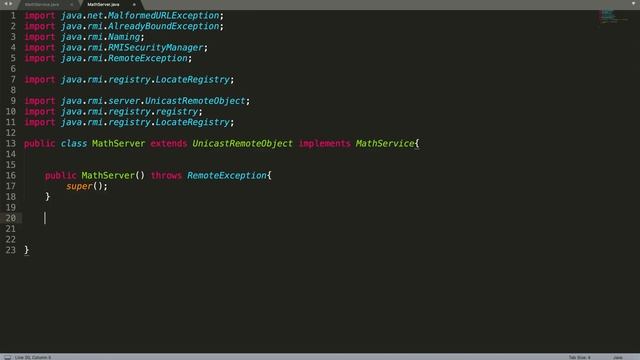Click registry.registry on line 10
This screenshot has height=360, width=640.
pyautogui.click(x=153, y=111)
